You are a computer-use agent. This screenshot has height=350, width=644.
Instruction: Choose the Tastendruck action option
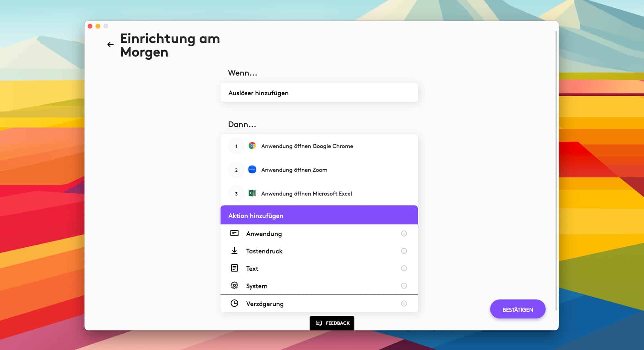(x=264, y=251)
